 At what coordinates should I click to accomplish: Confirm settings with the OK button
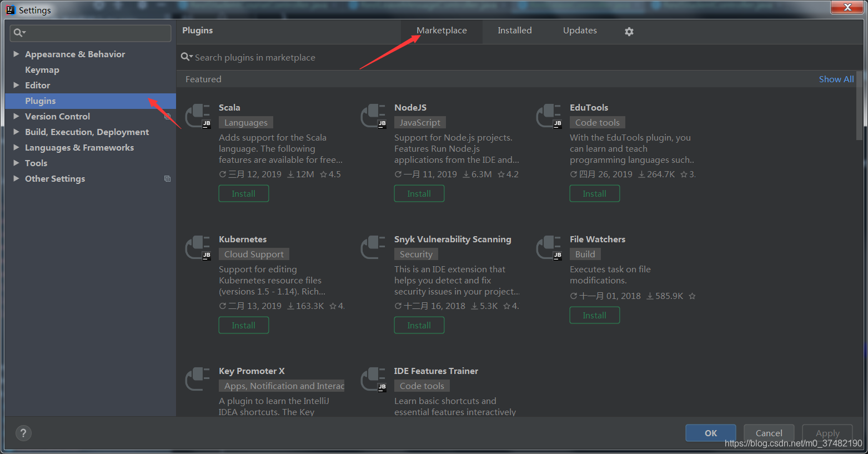click(x=711, y=433)
